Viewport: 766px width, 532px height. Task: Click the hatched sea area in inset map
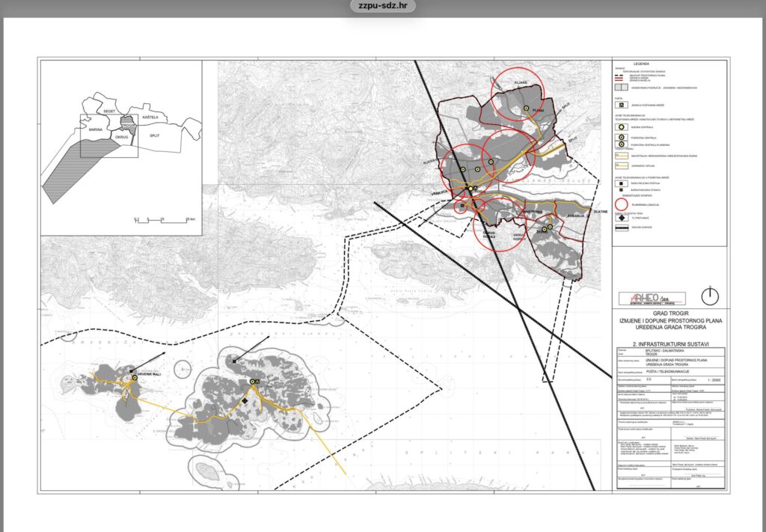71,172
